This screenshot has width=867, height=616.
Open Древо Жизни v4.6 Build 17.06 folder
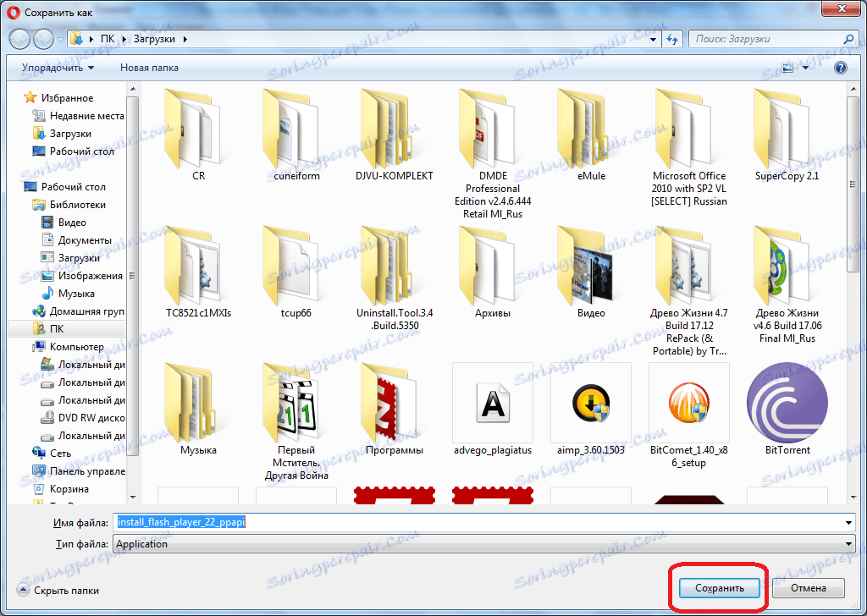pyautogui.click(x=787, y=284)
